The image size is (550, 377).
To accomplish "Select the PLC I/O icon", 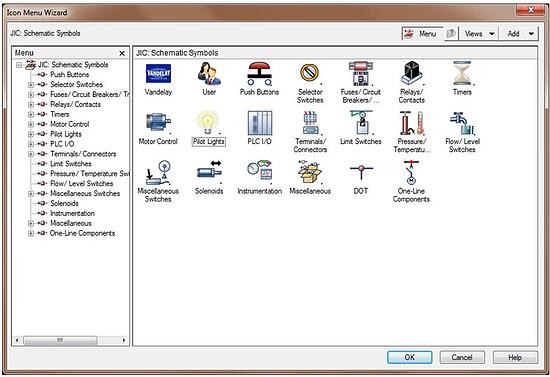I will click(x=260, y=123).
